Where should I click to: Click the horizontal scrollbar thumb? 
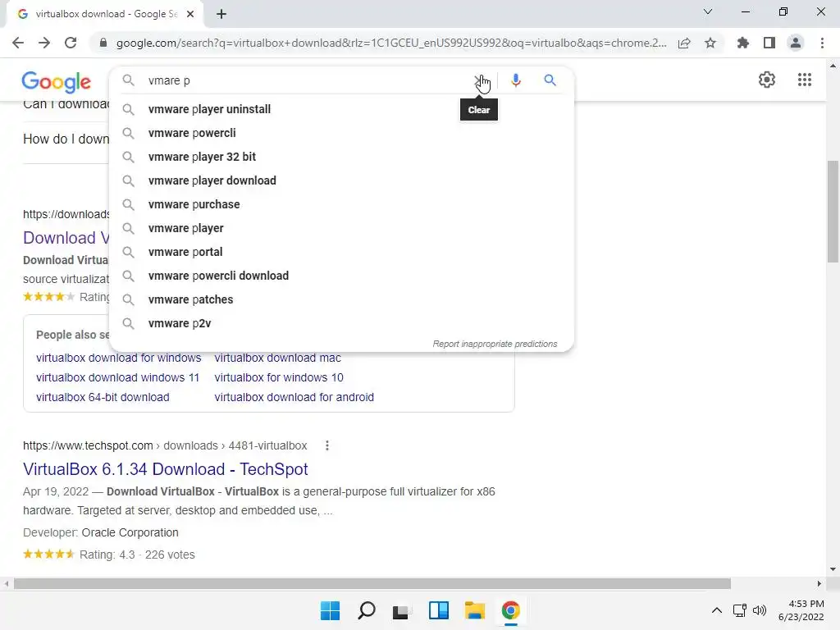coord(372,583)
